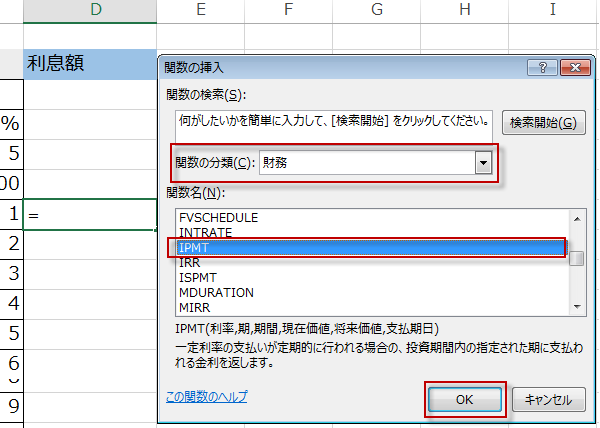
Task: Click the OK button
Action: coord(465,400)
